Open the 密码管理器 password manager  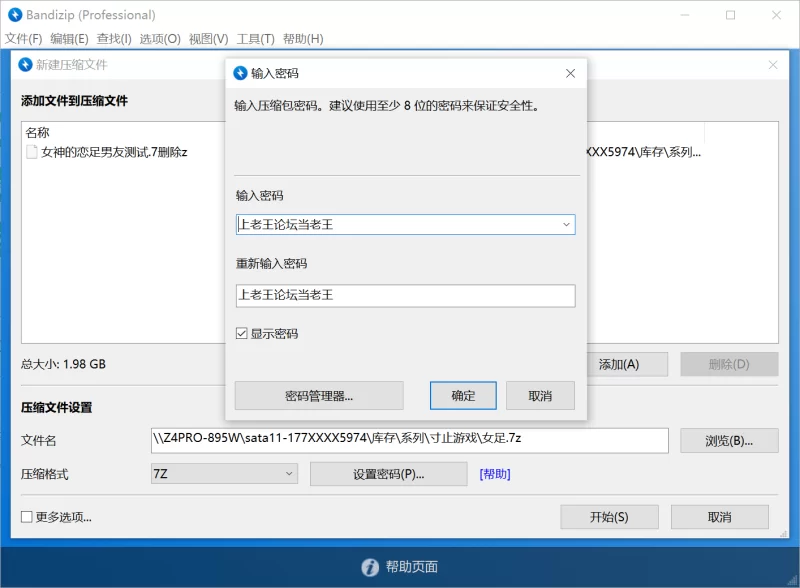click(317, 395)
